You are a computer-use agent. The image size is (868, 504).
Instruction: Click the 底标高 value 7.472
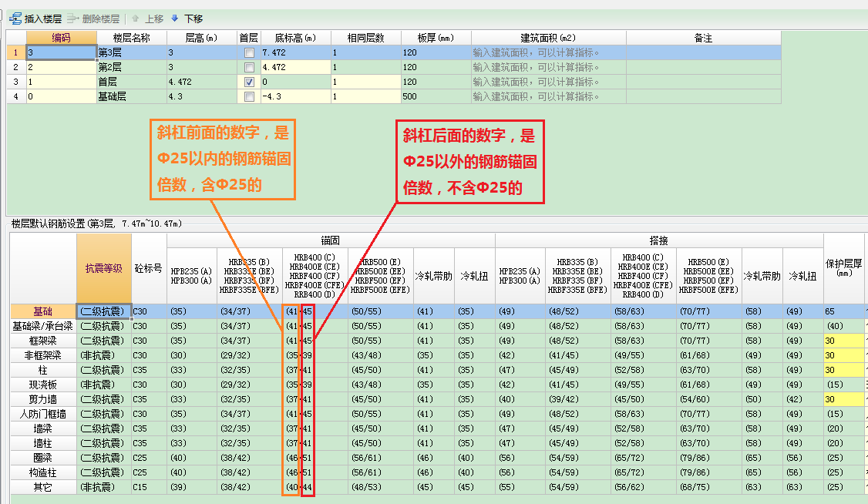(x=295, y=52)
